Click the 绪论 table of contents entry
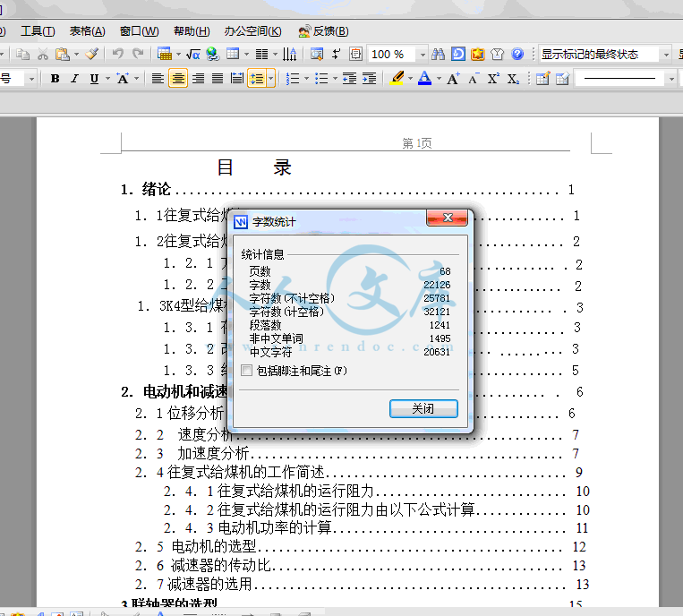This screenshot has height=616, width=683. (156, 190)
